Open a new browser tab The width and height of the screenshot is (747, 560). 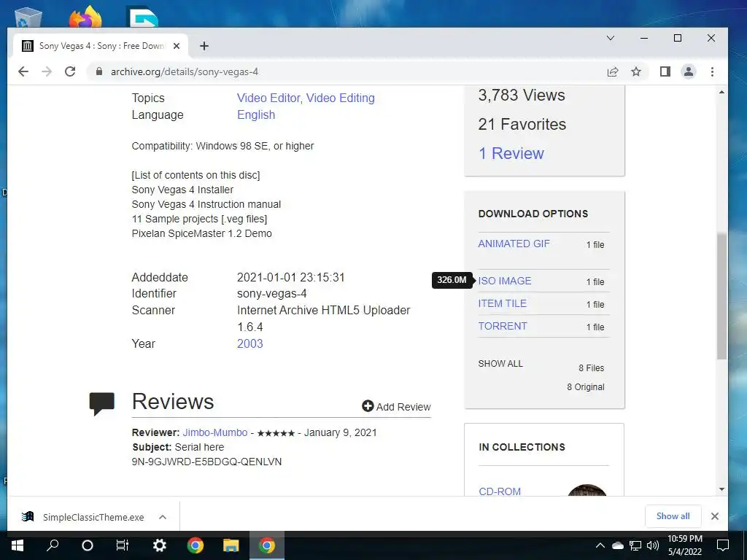coord(204,46)
